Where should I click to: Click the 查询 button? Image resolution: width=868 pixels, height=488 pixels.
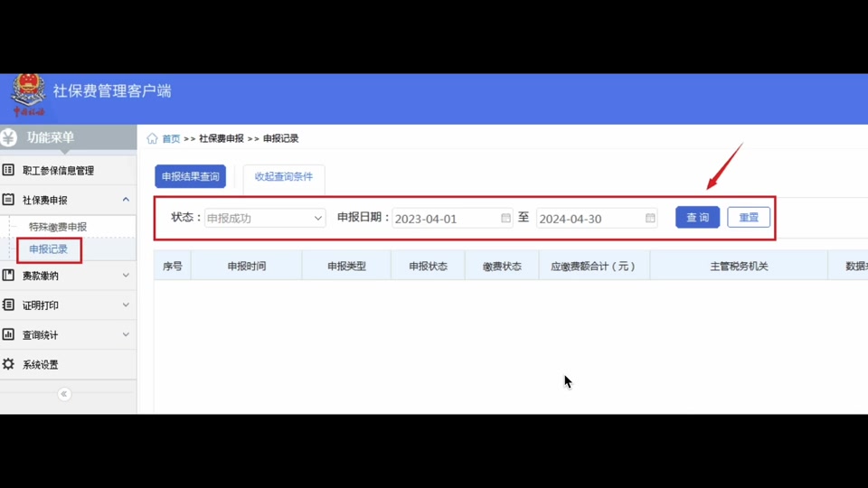[697, 218]
